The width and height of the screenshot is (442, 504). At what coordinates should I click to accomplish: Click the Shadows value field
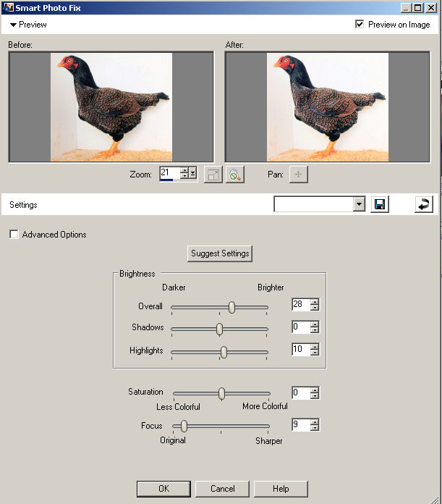301,327
